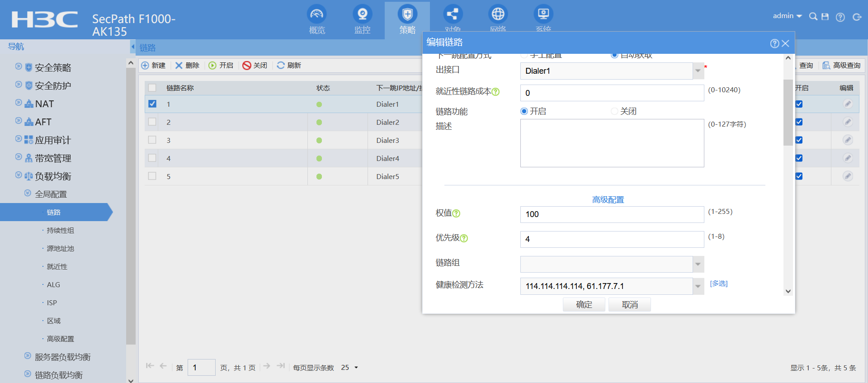Click the 确定 confirm button
The image size is (868, 383).
[584, 305]
